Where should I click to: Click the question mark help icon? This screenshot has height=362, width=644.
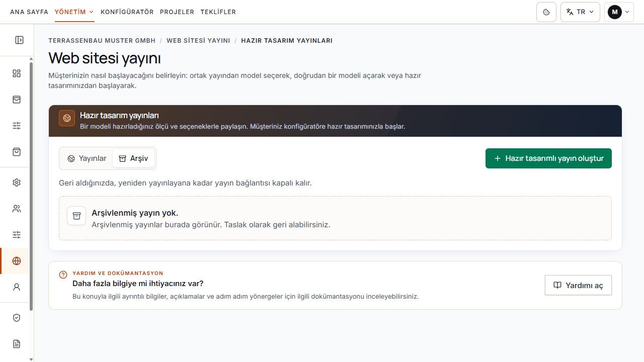(63, 275)
